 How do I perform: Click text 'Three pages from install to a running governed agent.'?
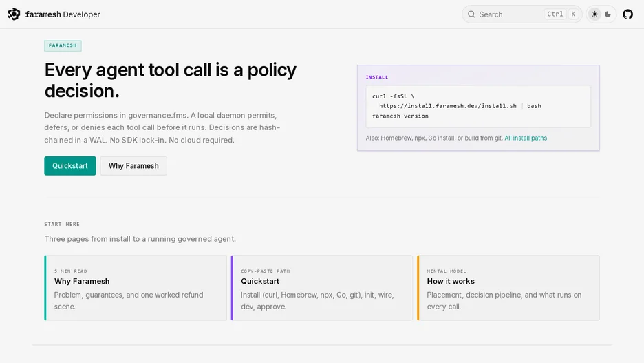point(140,239)
